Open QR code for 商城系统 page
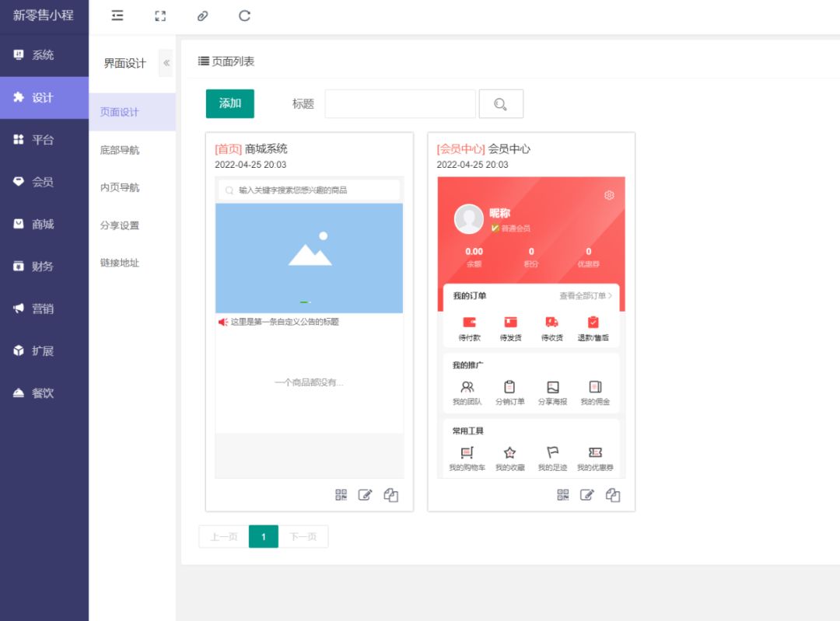Image resolution: width=840 pixels, height=621 pixels. (341, 495)
